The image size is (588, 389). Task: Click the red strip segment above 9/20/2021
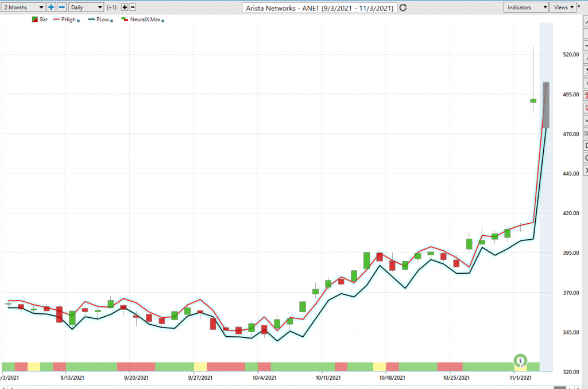tap(136, 367)
